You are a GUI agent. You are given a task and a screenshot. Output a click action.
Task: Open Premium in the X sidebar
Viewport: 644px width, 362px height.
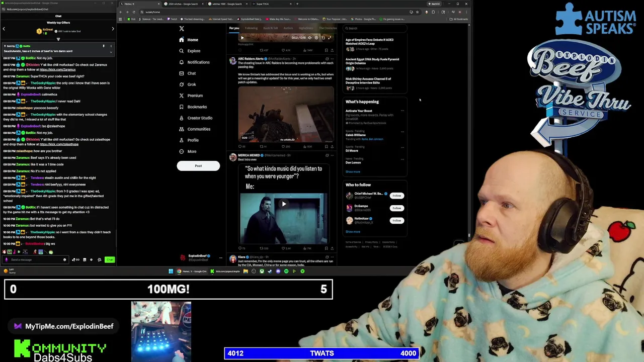(191, 96)
